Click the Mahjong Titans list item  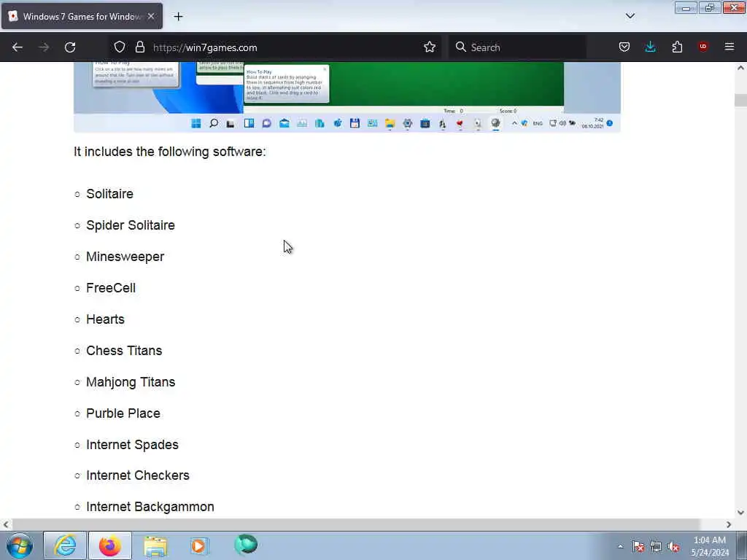(x=131, y=382)
